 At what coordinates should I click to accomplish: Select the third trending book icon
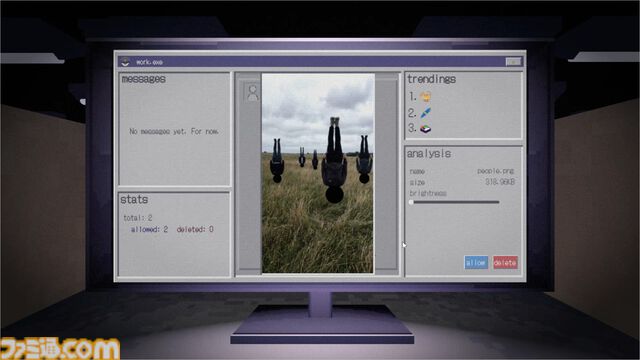(425, 129)
